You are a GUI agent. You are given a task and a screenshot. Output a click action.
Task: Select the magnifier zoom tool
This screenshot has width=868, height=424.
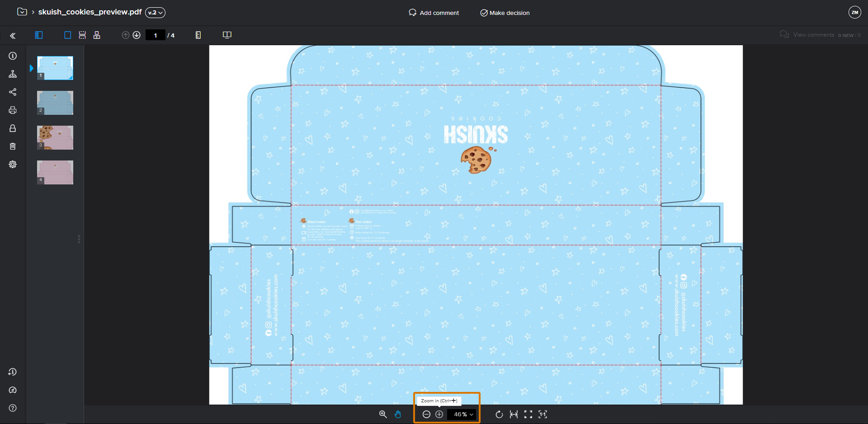tap(383, 414)
